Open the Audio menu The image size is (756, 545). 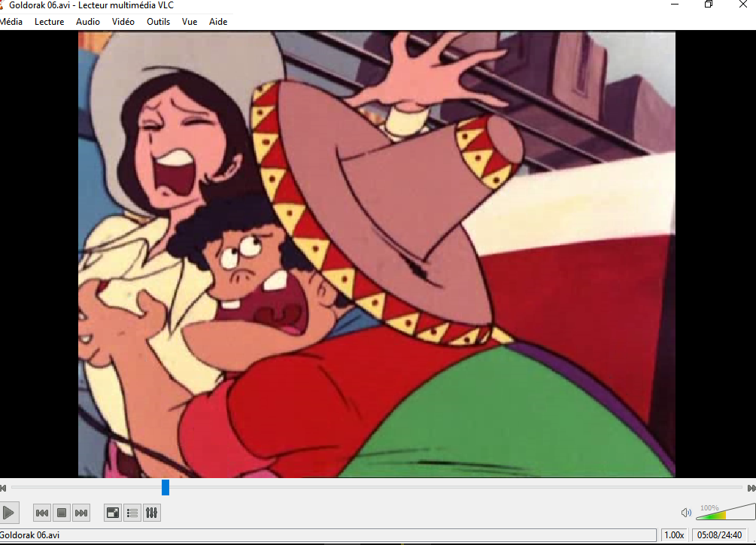coord(88,22)
